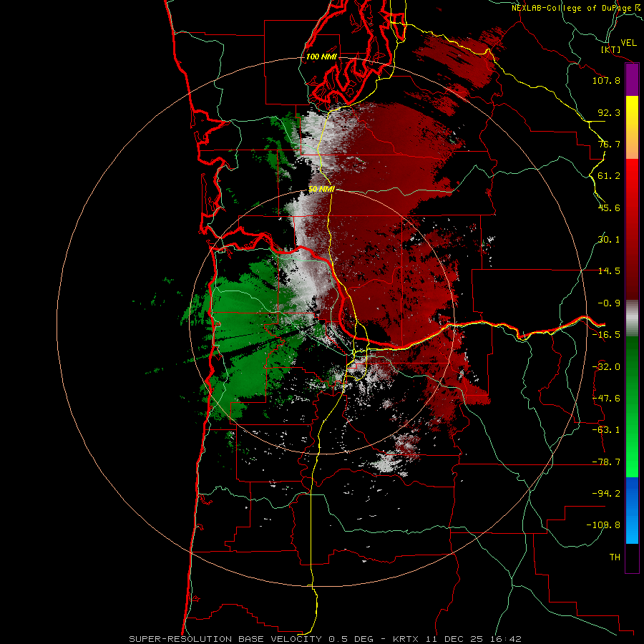Click the -0.9 legend value

coord(609,303)
